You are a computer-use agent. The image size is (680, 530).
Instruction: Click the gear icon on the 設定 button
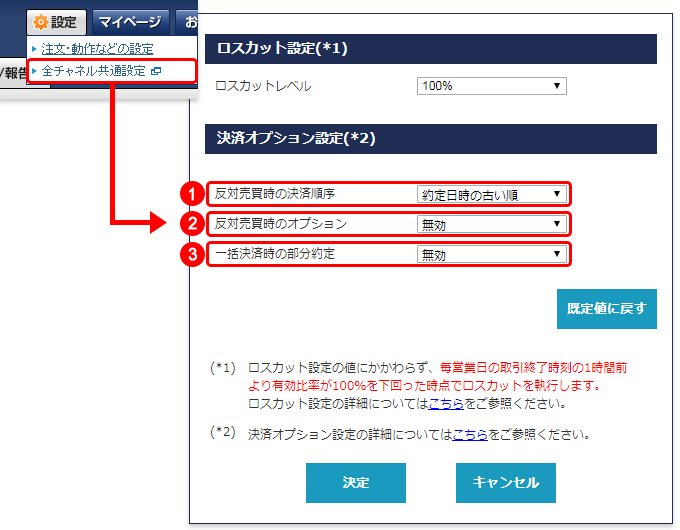coord(41,21)
